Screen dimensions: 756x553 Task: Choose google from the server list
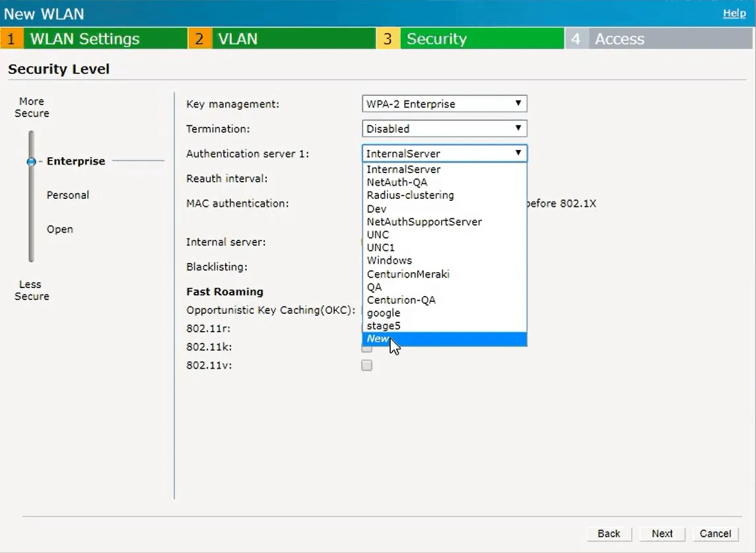(384, 313)
